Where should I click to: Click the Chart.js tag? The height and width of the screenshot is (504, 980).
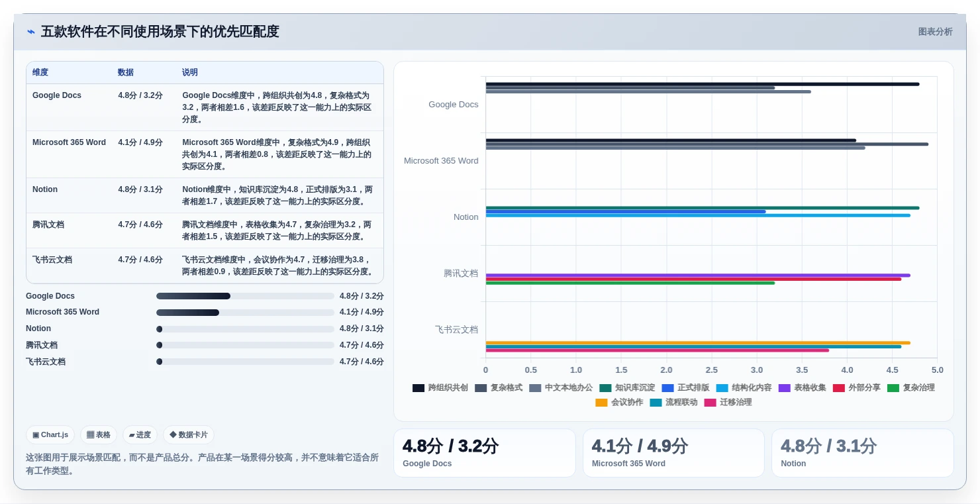(x=50, y=435)
